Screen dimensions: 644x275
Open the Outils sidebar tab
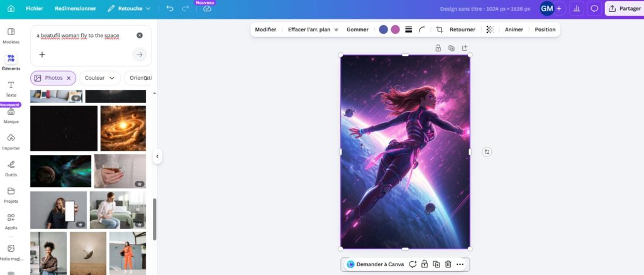pos(11,168)
